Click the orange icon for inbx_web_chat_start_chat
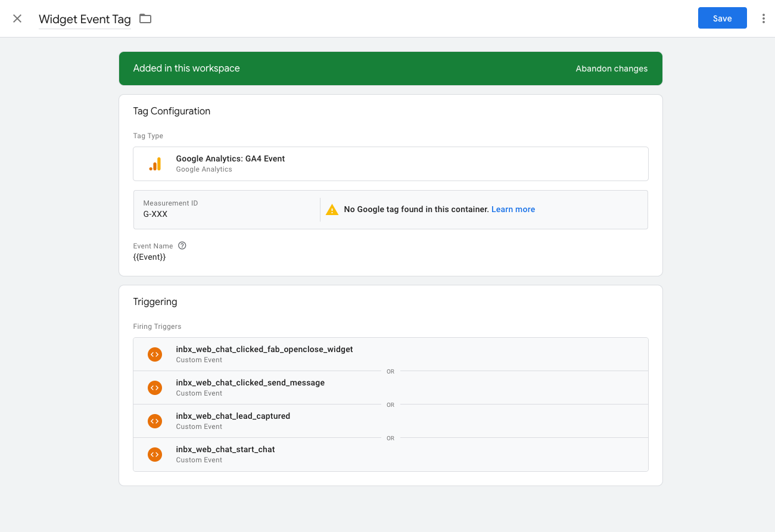The image size is (775, 532). point(155,455)
